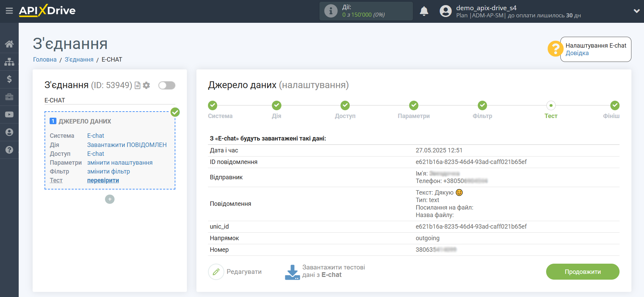Open connection settings gear icon
Image resolution: width=644 pixels, height=297 pixels.
pos(146,85)
